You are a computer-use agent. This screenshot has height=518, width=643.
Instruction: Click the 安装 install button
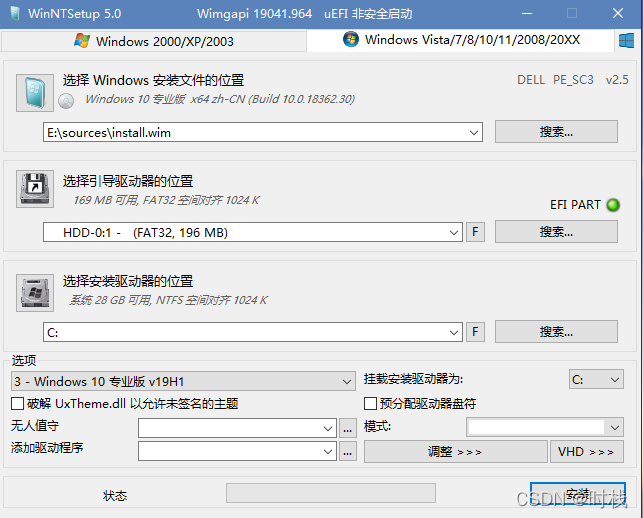[578, 494]
